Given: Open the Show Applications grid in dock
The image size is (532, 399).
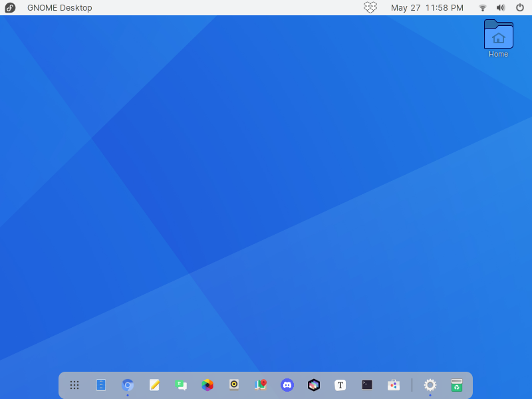Looking at the screenshot, I should pos(74,385).
